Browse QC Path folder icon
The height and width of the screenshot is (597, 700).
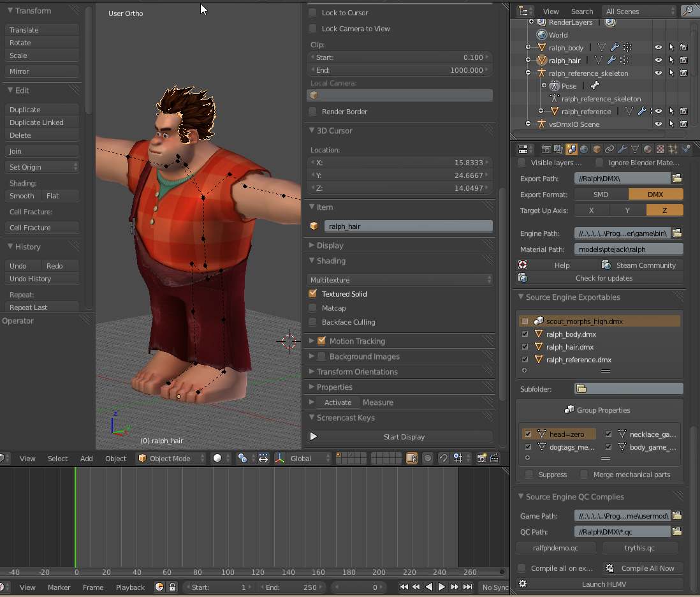(x=677, y=532)
